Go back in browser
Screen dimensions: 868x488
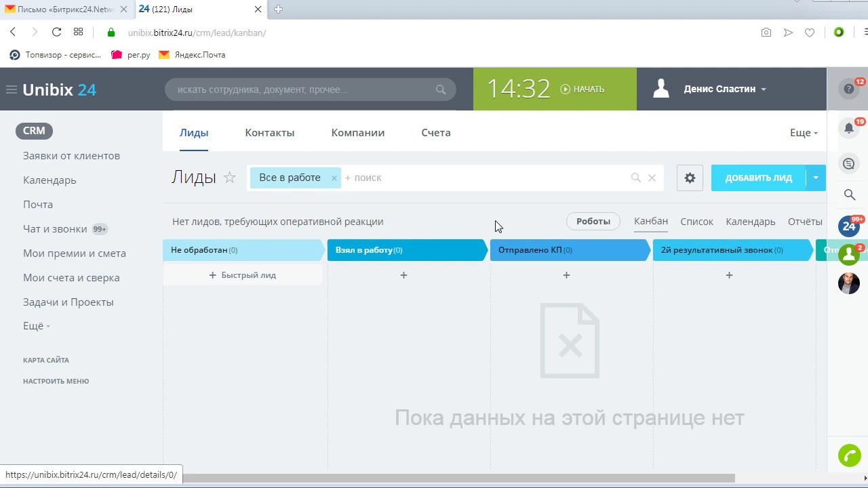point(13,32)
